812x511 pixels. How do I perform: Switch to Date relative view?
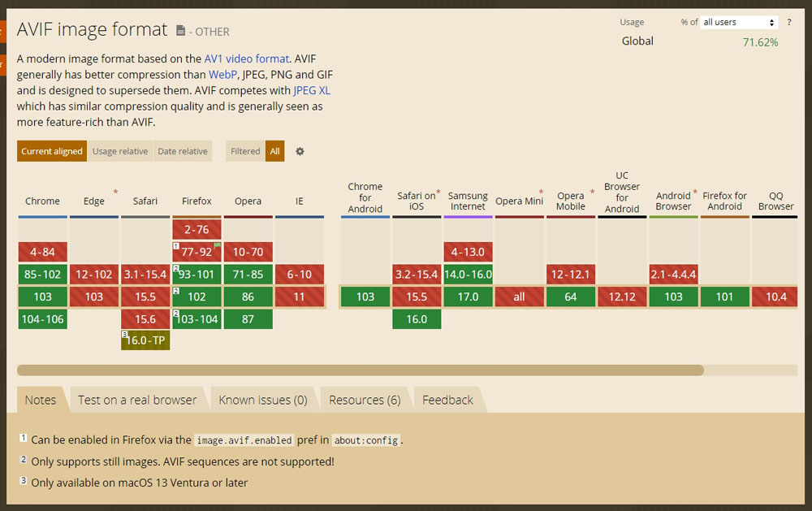click(x=183, y=151)
